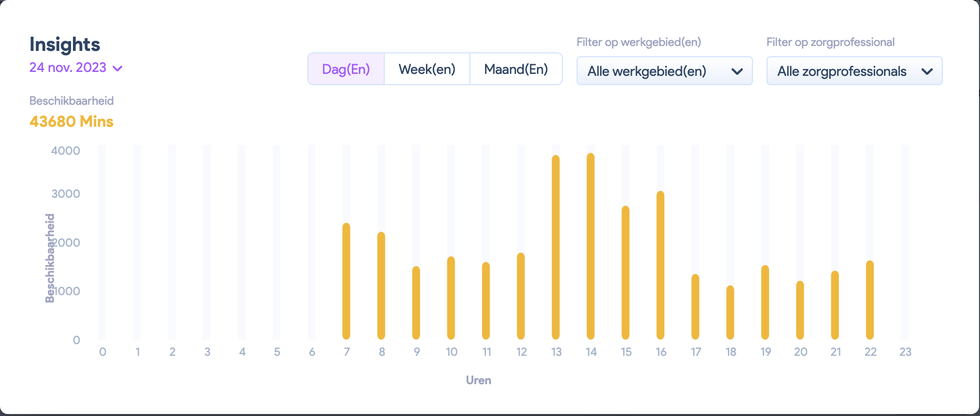
Task: Click the yellow bar at hour 10
Action: (x=451, y=298)
